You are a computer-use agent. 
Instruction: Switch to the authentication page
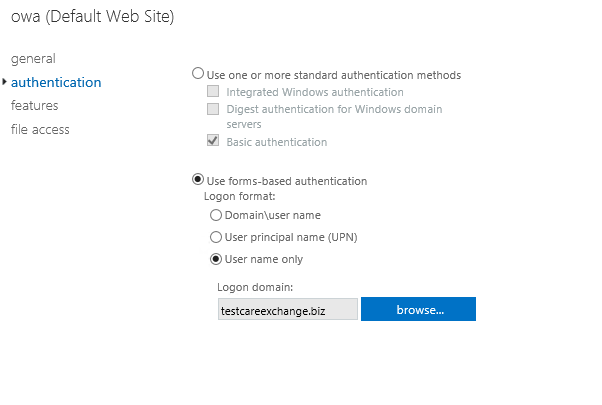[x=56, y=82]
